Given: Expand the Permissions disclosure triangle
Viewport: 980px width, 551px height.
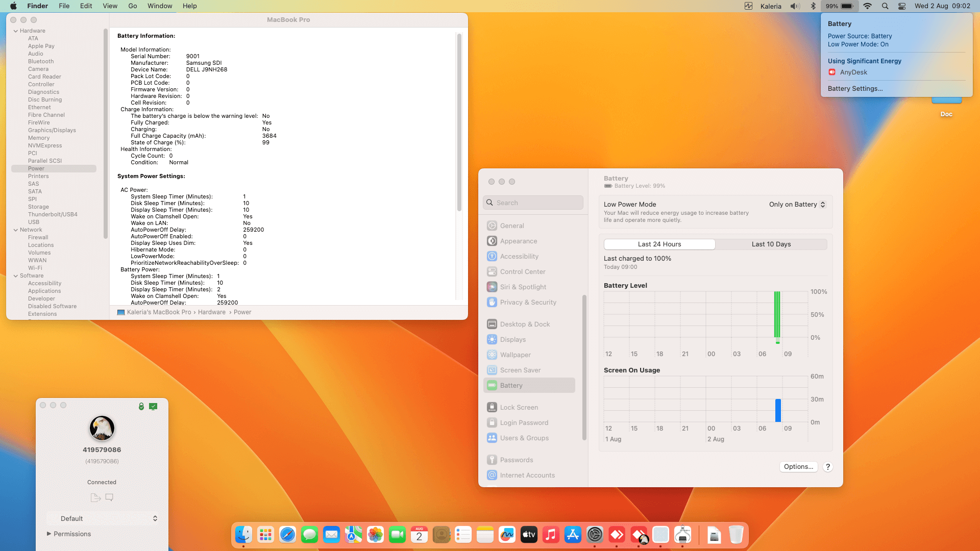Looking at the screenshot, I should point(49,534).
